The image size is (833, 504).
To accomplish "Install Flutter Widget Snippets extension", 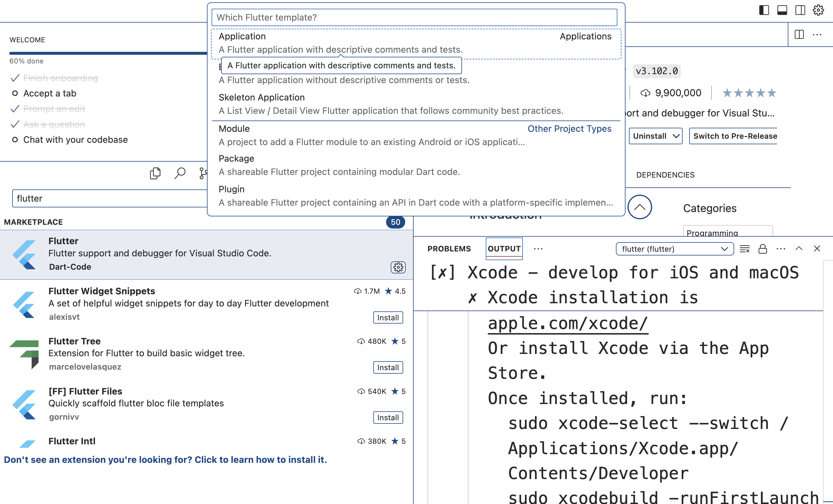I will 388,317.
